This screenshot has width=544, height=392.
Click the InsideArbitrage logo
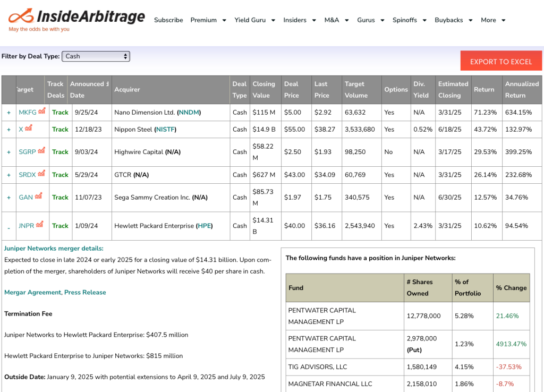point(76,19)
